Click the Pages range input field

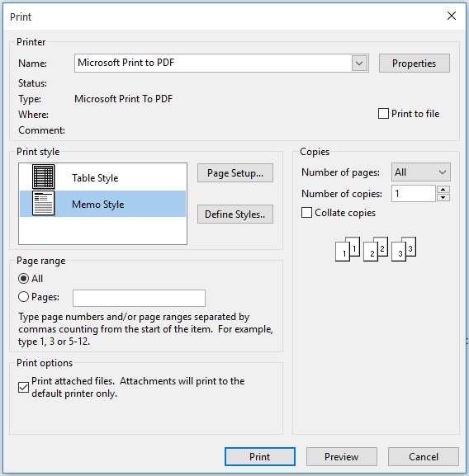coord(139,298)
